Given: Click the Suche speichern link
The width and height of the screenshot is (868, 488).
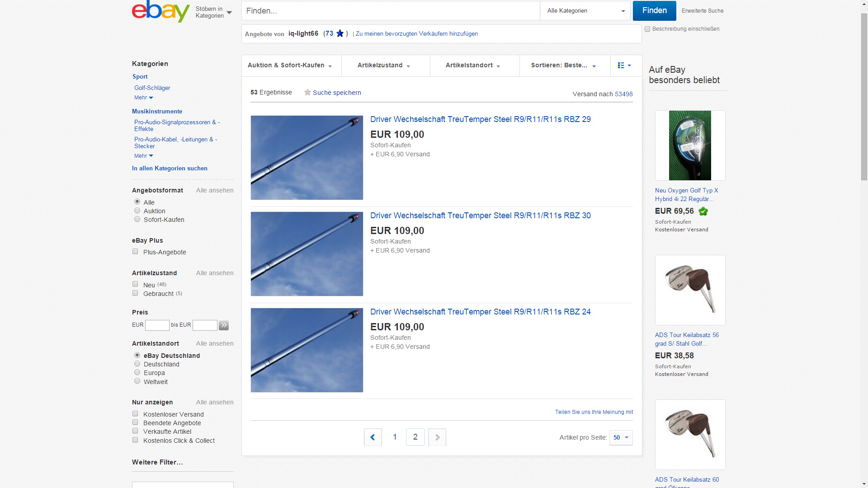Looking at the screenshot, I should (x=337, y=93).
